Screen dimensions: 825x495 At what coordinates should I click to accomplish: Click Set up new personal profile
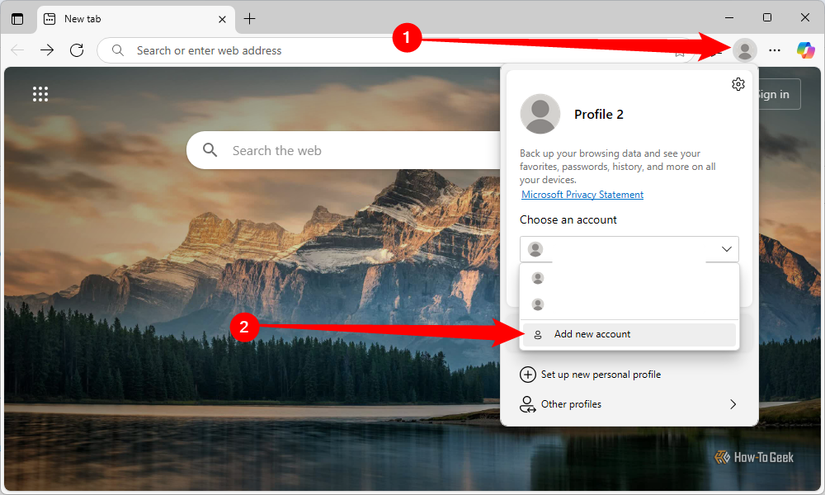600,375
